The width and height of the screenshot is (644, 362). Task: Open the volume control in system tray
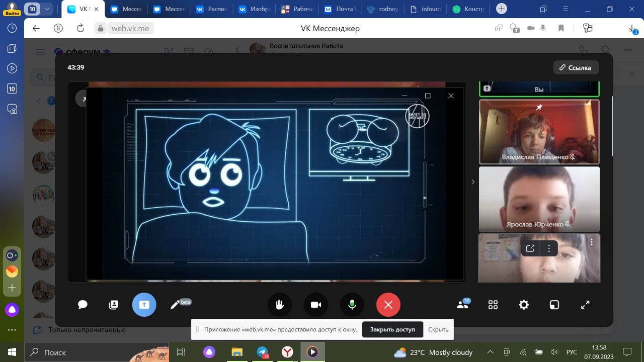click(x=554, y=352)
